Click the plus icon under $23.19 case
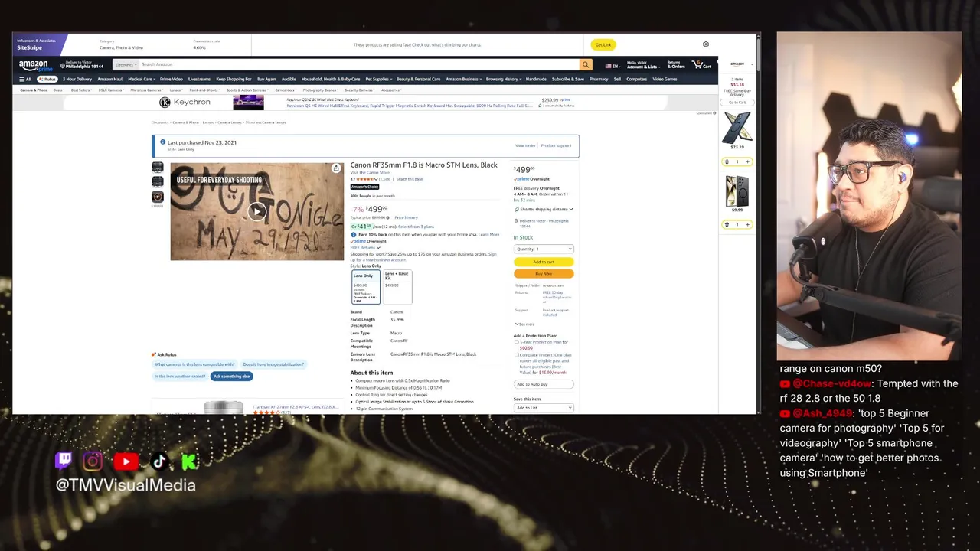This screenshot has height=551, width=980. click(x=748, y=161)
